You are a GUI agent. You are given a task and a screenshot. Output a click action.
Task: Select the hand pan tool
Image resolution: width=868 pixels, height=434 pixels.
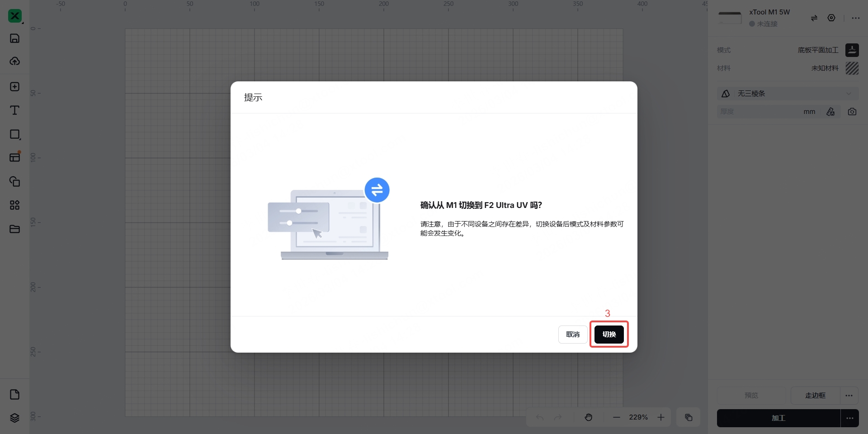[588, 417]
